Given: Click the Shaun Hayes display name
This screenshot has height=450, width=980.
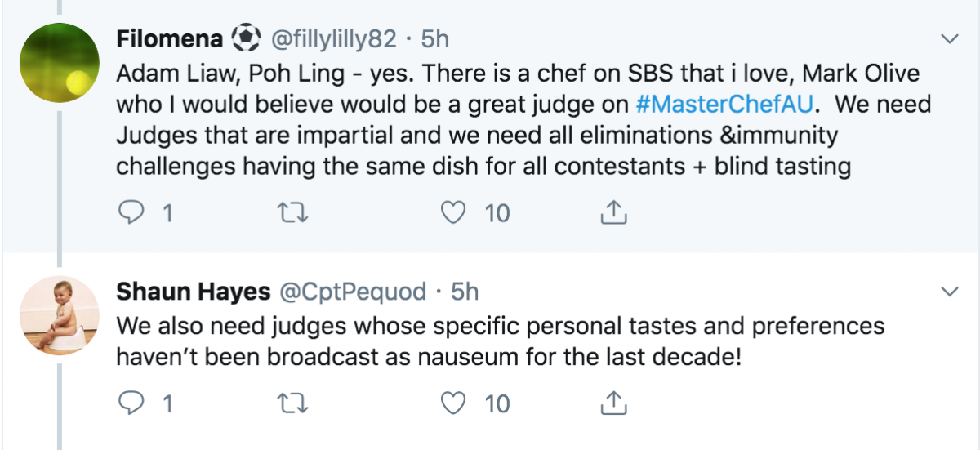Looking at the screenshot, I should pos(193,292).
